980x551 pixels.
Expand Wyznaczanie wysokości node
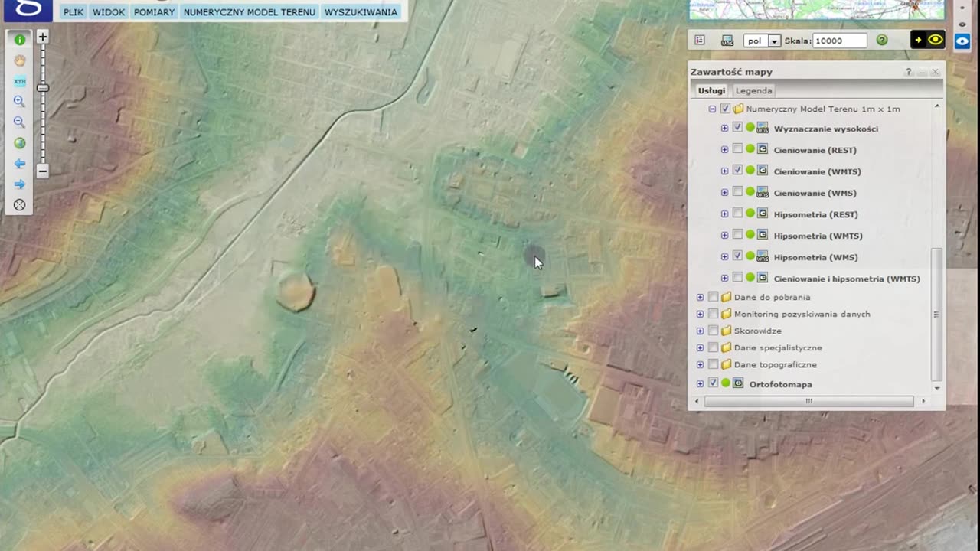[724, 128]
